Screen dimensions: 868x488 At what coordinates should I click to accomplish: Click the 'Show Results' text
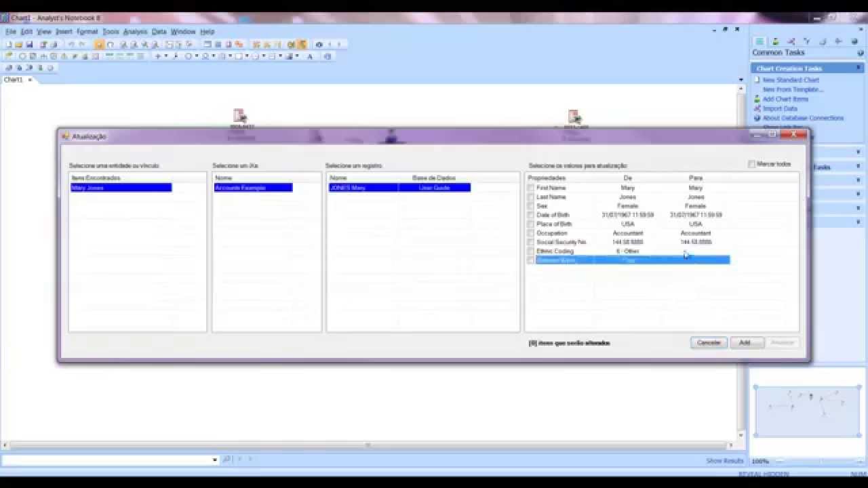(725, 461)
